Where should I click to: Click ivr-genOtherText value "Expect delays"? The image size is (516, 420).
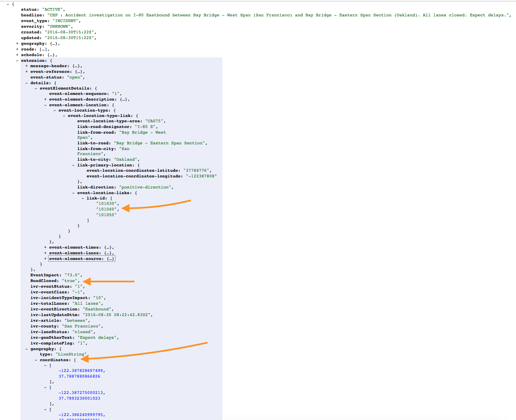point(97,338)
